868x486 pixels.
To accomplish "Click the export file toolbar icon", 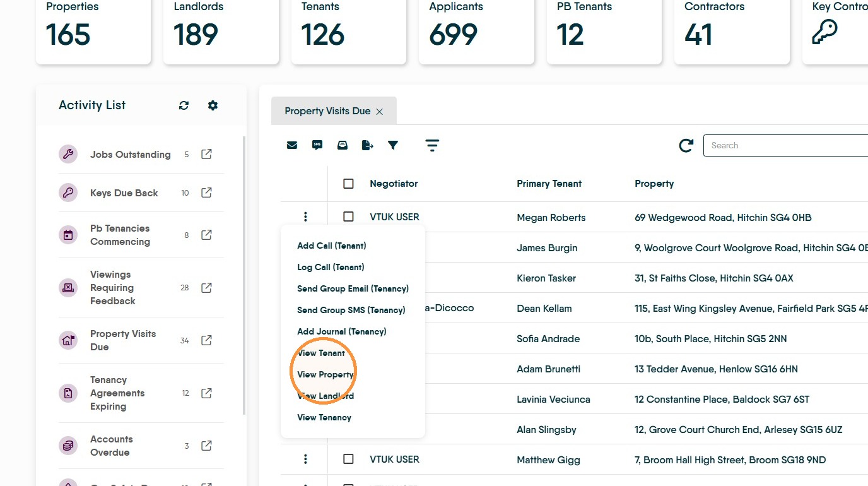I will [x=368, y=145].
